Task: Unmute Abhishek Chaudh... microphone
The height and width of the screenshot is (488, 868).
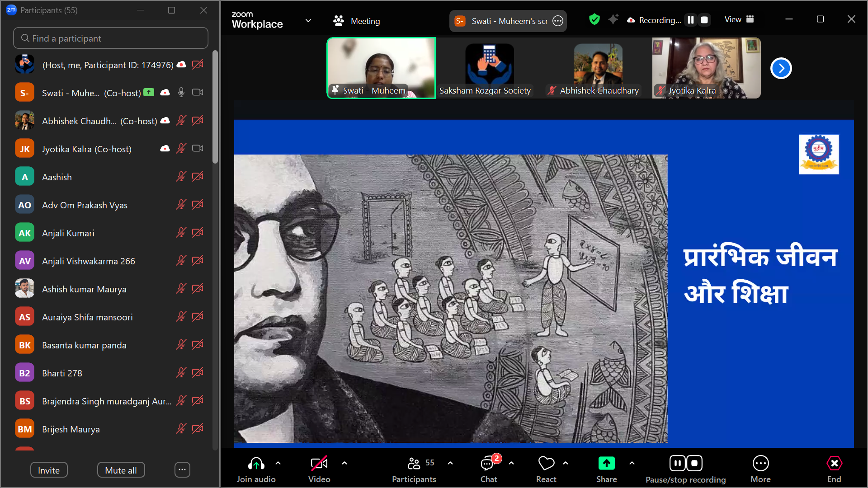Action: click(x=181, y=121)
